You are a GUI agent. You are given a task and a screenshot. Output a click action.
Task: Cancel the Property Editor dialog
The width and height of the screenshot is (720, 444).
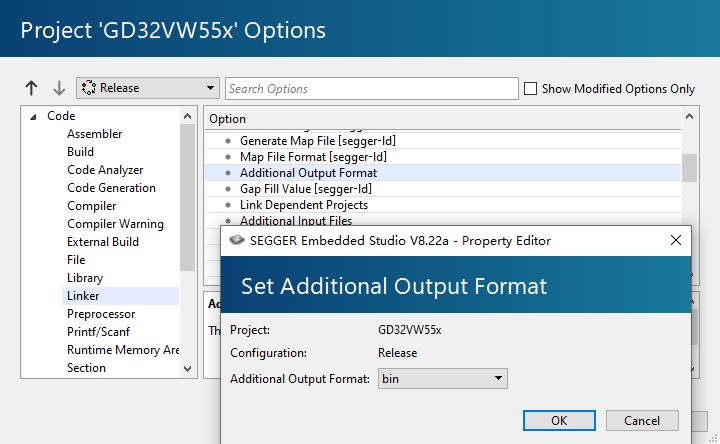click(x=641, y=420)
